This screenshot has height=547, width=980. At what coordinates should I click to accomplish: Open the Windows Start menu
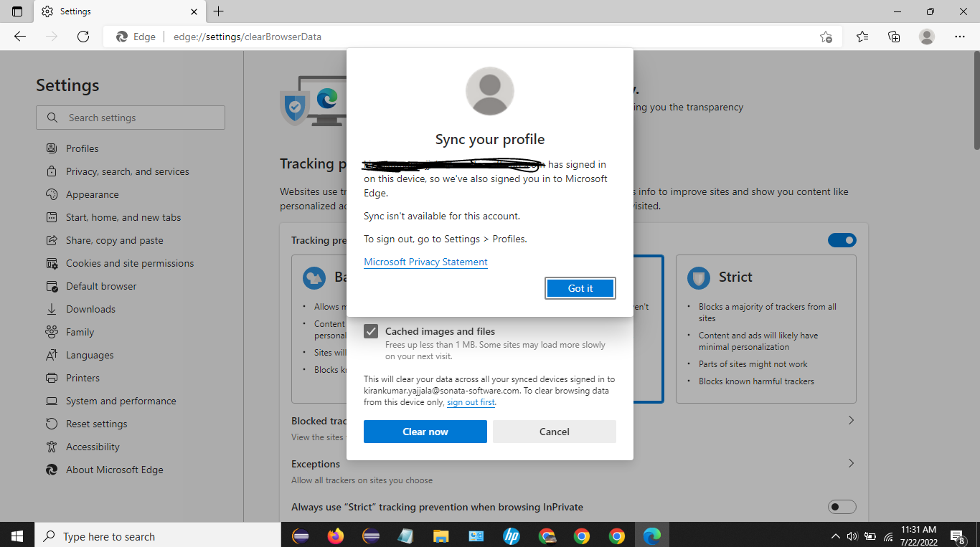pyautogui.click(x=17, y=536)
